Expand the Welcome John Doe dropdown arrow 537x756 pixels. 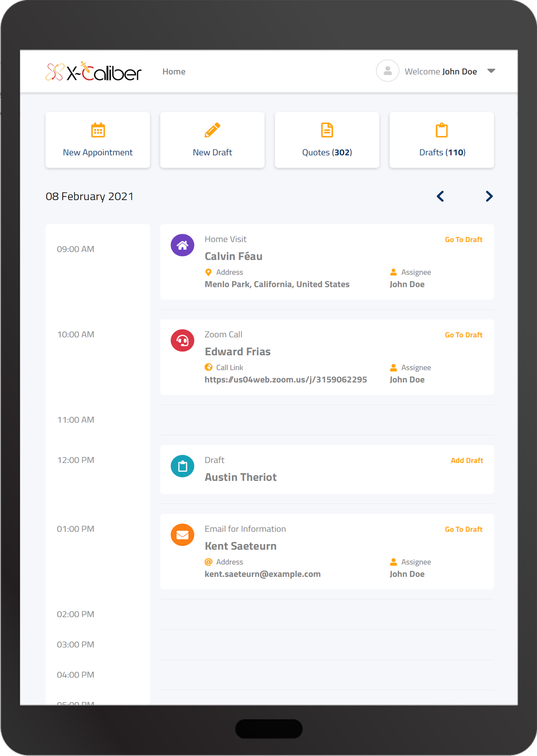(x=491, y=71)
